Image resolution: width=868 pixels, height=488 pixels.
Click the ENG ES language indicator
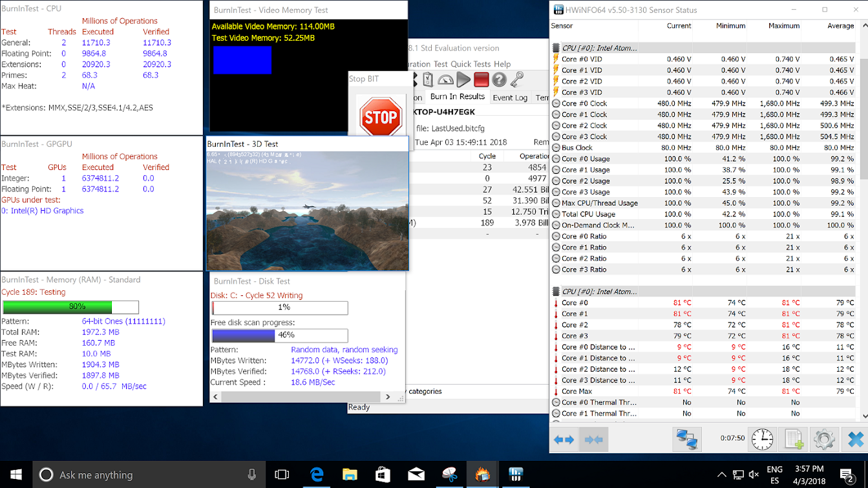tap(774, 475)
